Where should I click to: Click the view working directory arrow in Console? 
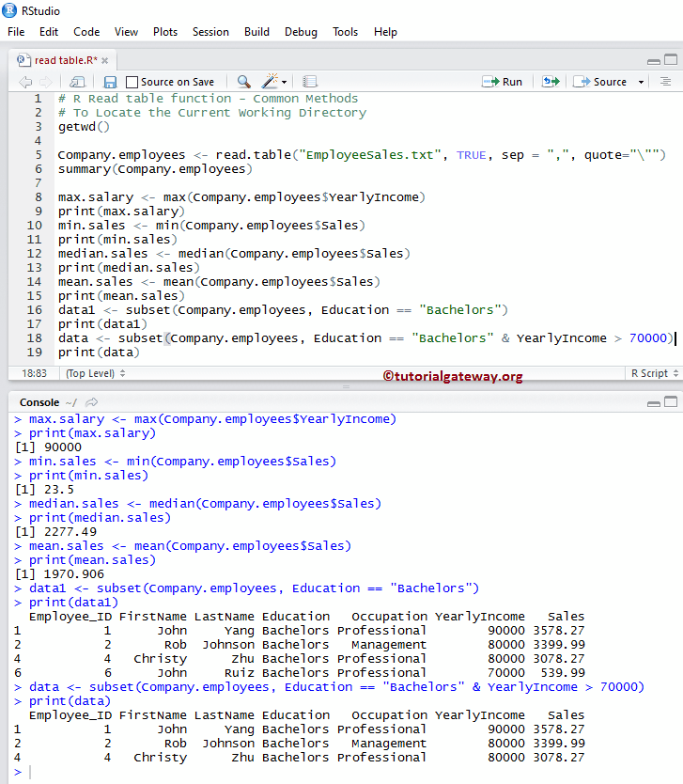[91, 402]
